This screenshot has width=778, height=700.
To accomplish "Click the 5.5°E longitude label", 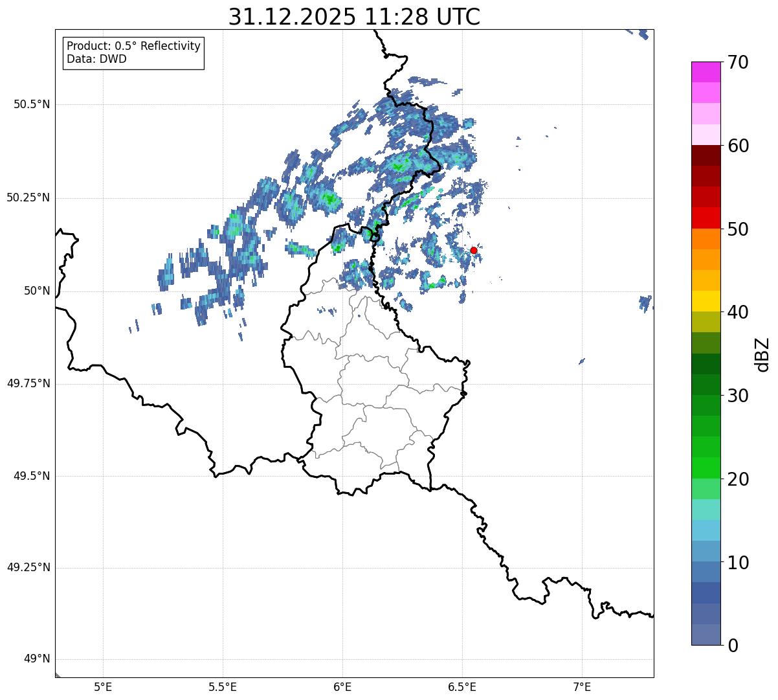I will tap(223, 686).
